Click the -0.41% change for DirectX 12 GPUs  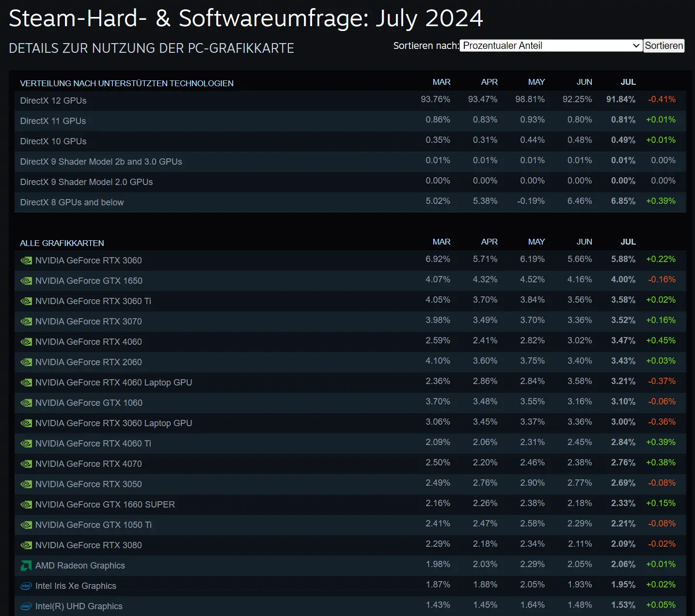click(x=662, y=99)
